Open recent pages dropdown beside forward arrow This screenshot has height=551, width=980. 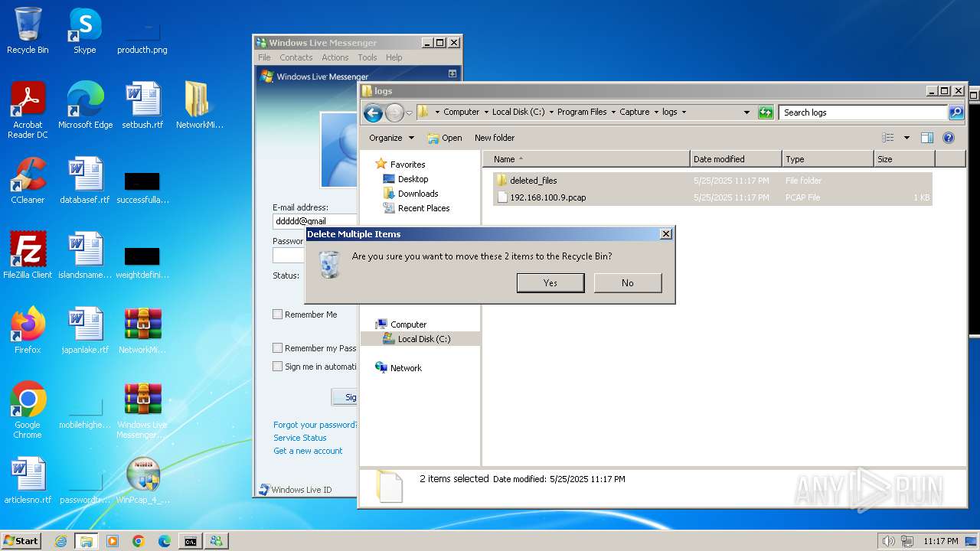(409, 113)
